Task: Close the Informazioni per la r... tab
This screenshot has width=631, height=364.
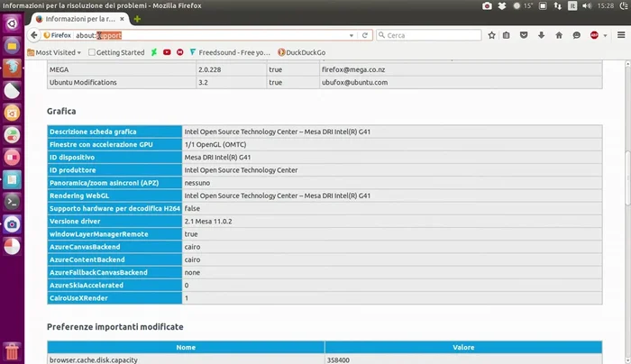Action: click(x=122, y=19)
